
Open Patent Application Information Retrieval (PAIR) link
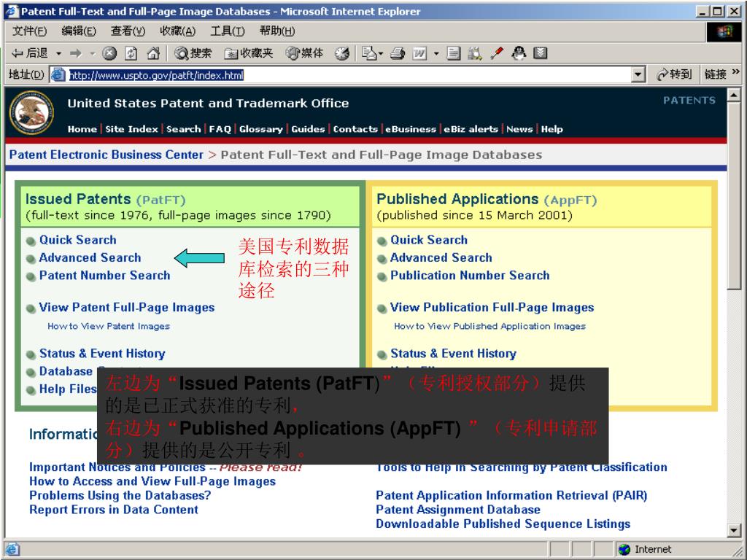(511, 496)
